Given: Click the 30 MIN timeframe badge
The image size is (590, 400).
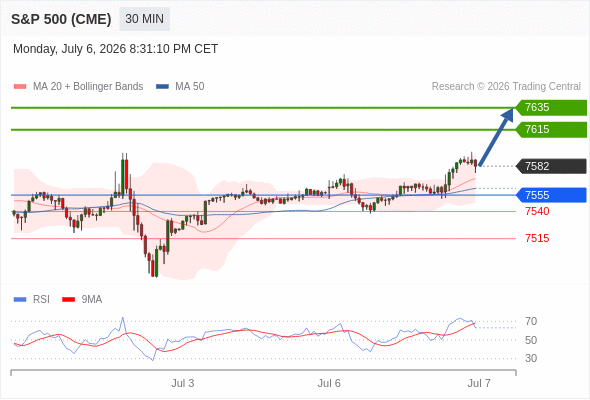Looking at the screenshot, I should coord(144,19).
